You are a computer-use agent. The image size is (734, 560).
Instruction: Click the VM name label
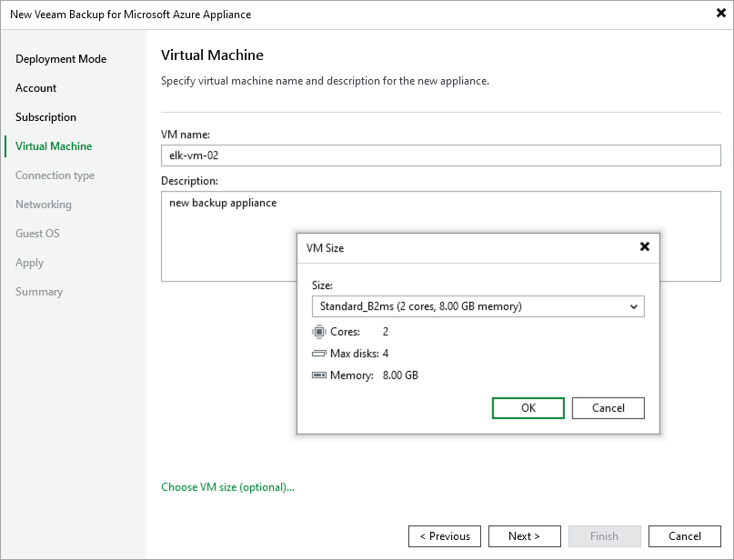(x=186, y=135)
